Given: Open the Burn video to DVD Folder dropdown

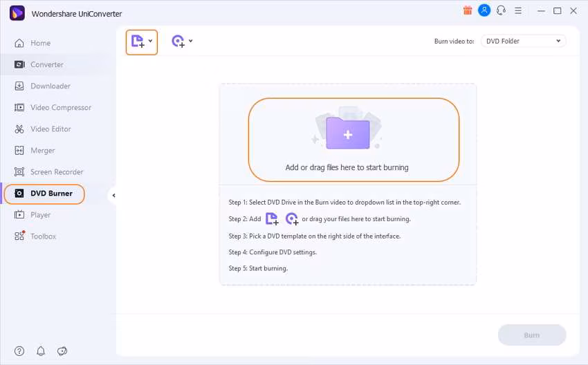Looking at the screenshot, I should pos(523,41).
